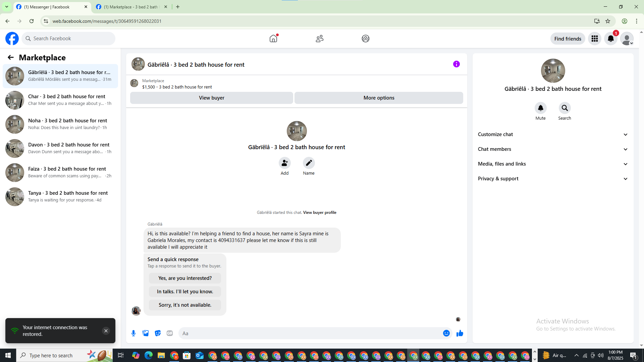Send a thumbs-up like
The width and height of the screenshot is (644, 362).
(x=460, y=333)
